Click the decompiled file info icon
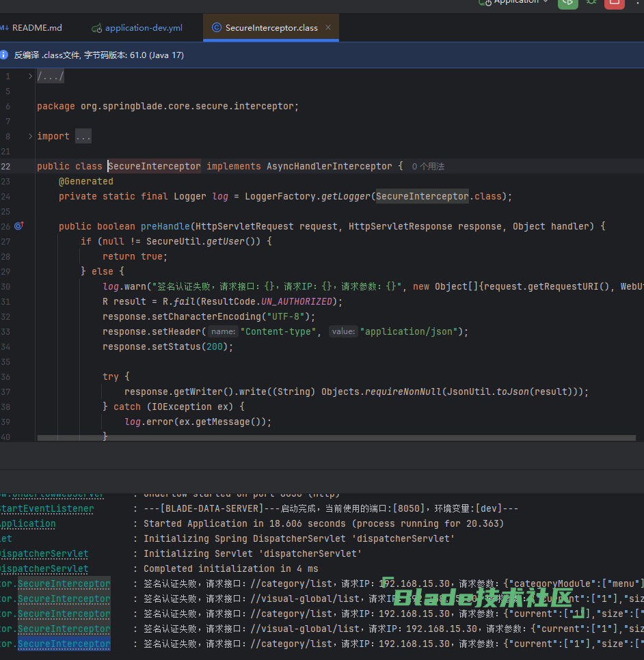644x660 pixels. tap(4, 55)
